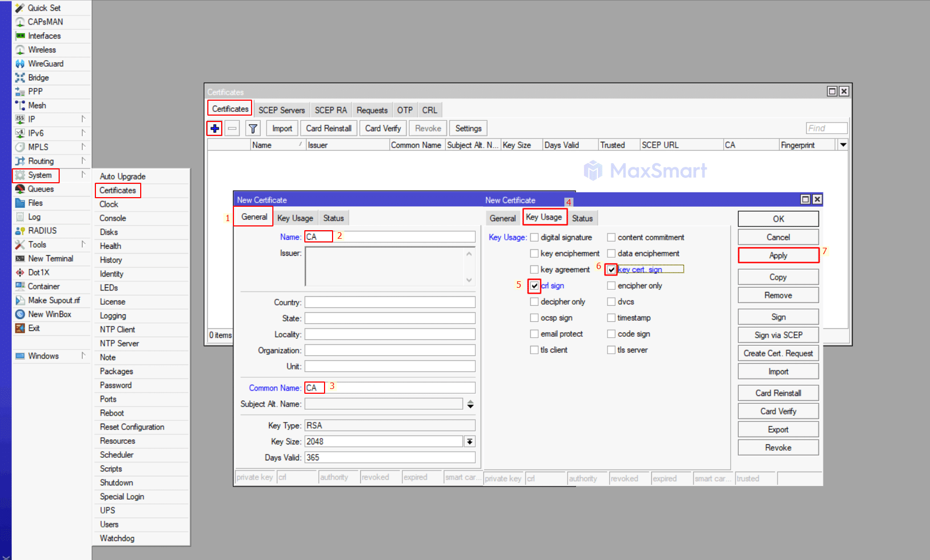Click the WireGuard icon
Screen dimensions: 930x560
point(20,63)
